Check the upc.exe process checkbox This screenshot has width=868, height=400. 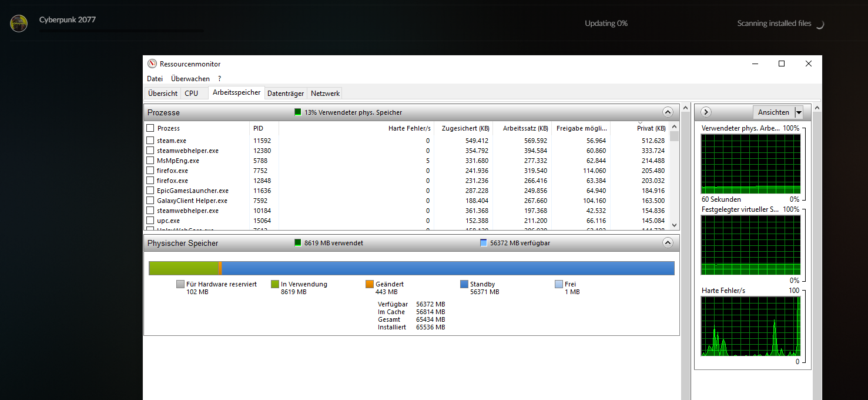(x=150, y=221)
